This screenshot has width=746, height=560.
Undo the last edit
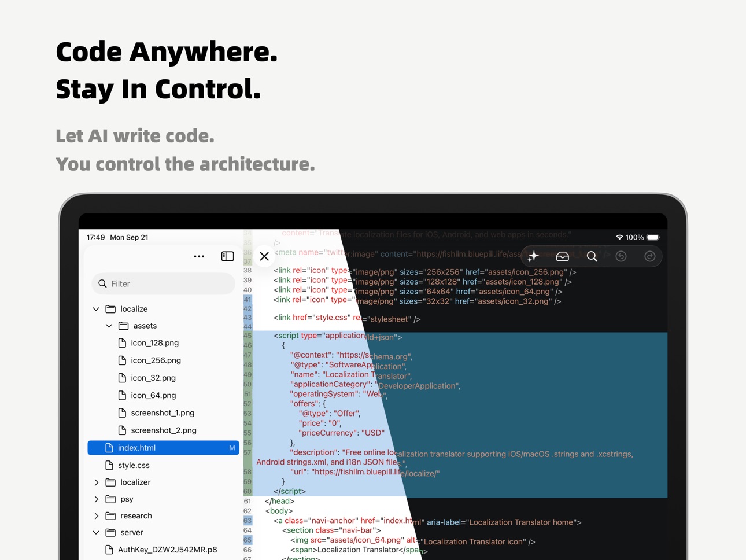[621, 256]
